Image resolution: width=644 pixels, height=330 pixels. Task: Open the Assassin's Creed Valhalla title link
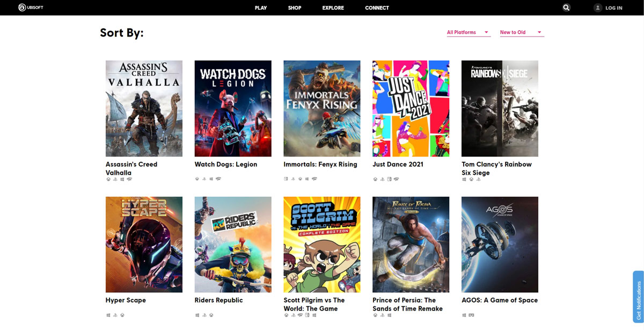coord(131,168)
